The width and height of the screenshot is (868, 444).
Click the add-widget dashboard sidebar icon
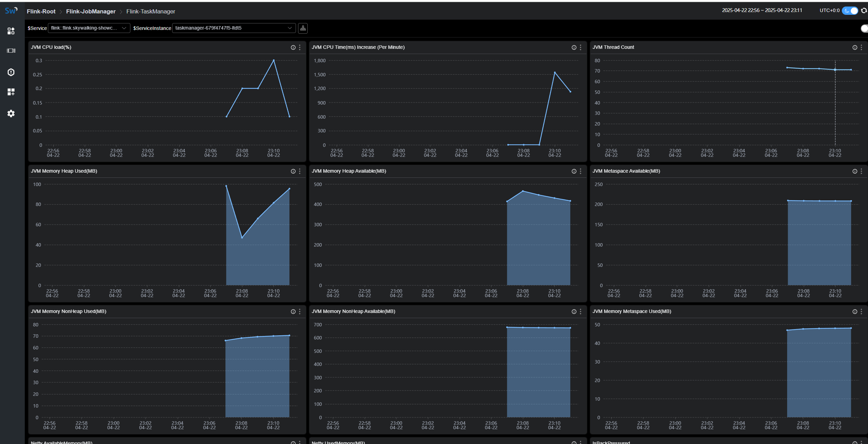(11, 92)
